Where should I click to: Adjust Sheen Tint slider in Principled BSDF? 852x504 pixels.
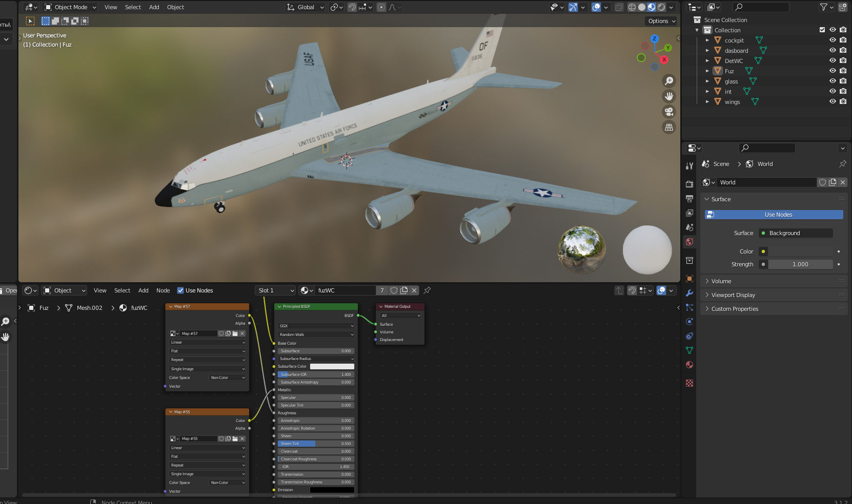coord(316,444)
